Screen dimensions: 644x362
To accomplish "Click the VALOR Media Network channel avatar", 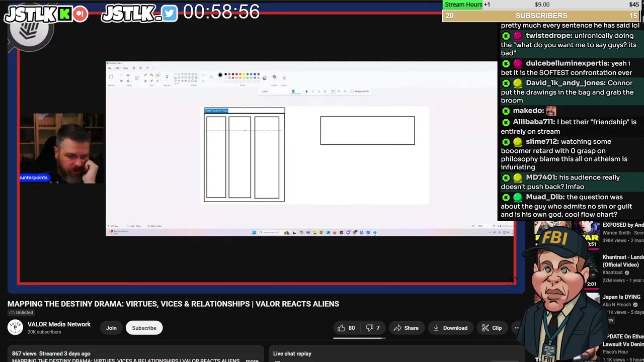I will [15, 327].
